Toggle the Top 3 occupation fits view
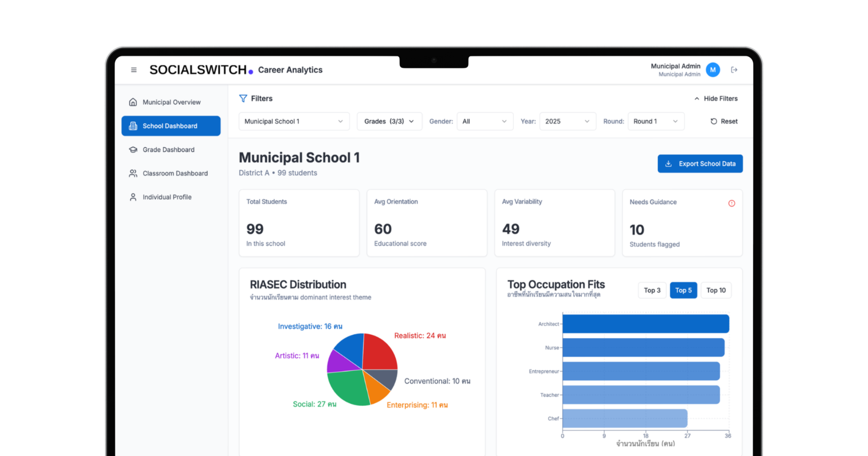Image resolution: width=868 pixels, height=456 pixels. 652,290
